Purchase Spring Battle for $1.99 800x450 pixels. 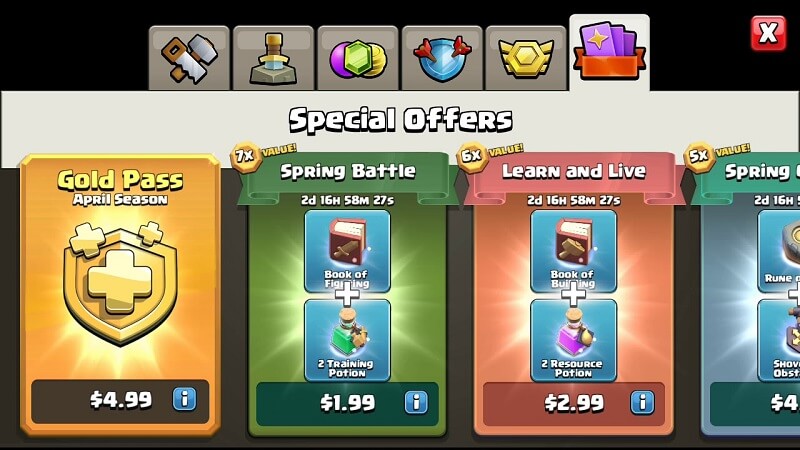pos(347,404)
